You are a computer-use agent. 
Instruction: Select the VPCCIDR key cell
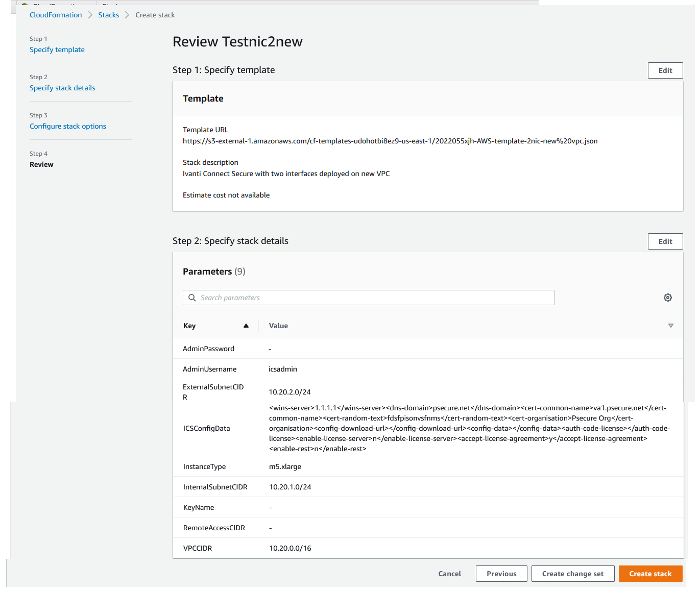point(198,548)
